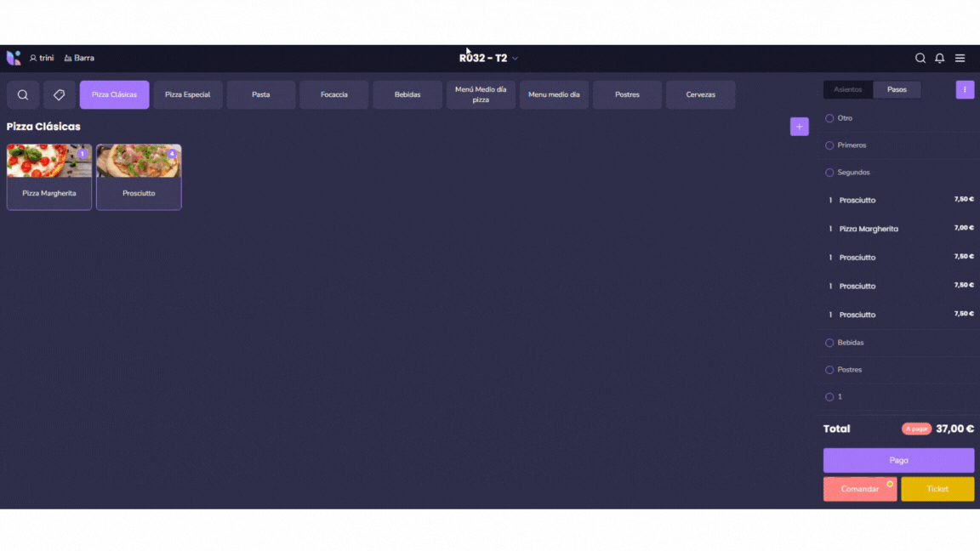
Task: Click the Comandar button
Action: click(x=859, y=489)
